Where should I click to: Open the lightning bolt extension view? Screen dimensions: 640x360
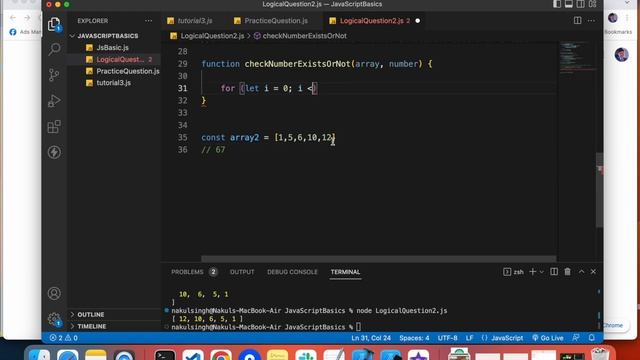pos(54,152)
